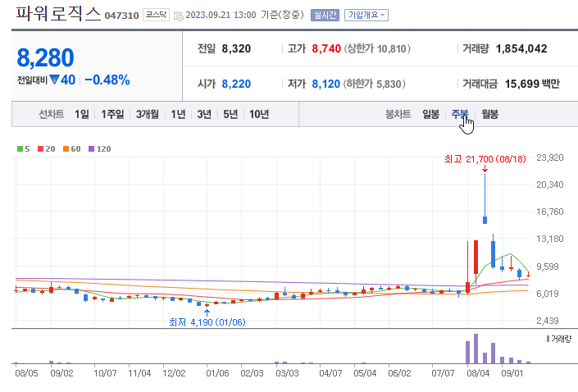
Task: Click the 상한가 10,810 text
Action: tap(377, 48)
